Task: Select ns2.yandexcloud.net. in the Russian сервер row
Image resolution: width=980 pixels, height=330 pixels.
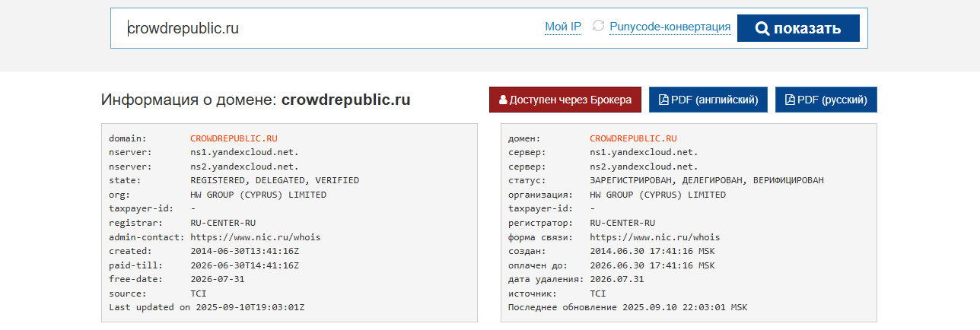Action: tap(644, 167)
